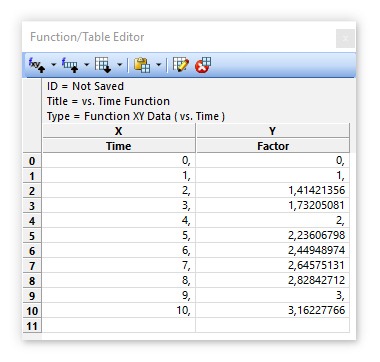Screen dimensions: 380x362
Task: Select Time value 7, in row 7
Action: [x=119, y=265]
